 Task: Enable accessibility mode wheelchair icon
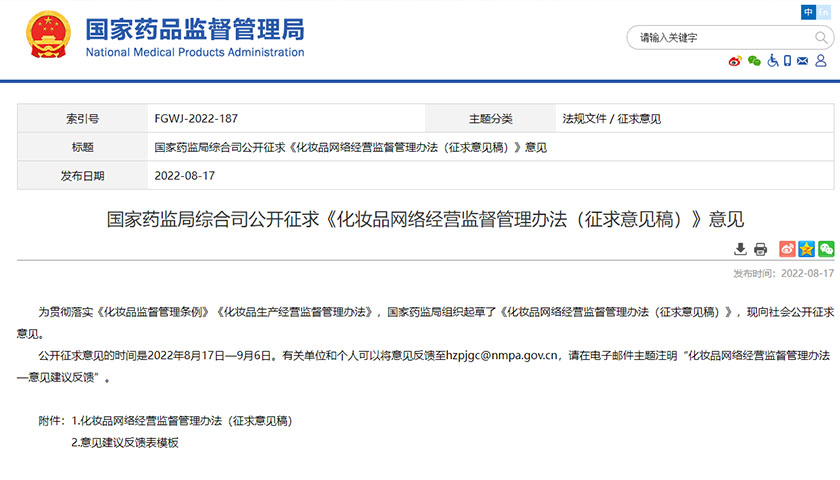[x=772, y=61]
